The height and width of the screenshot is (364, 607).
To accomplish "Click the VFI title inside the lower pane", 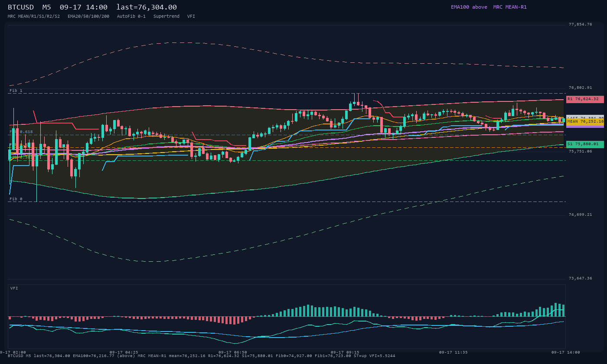I will [14, 289].
